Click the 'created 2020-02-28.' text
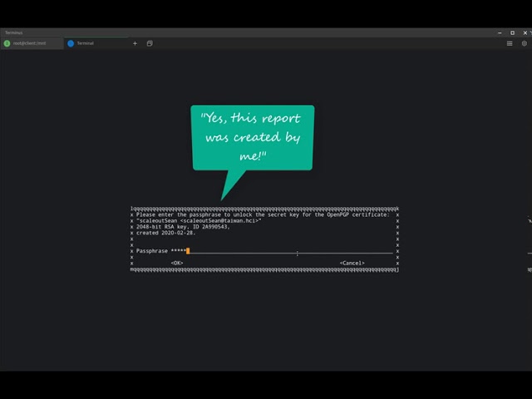The width and height of the screenshot is (532, 399). tap(166, 233)
